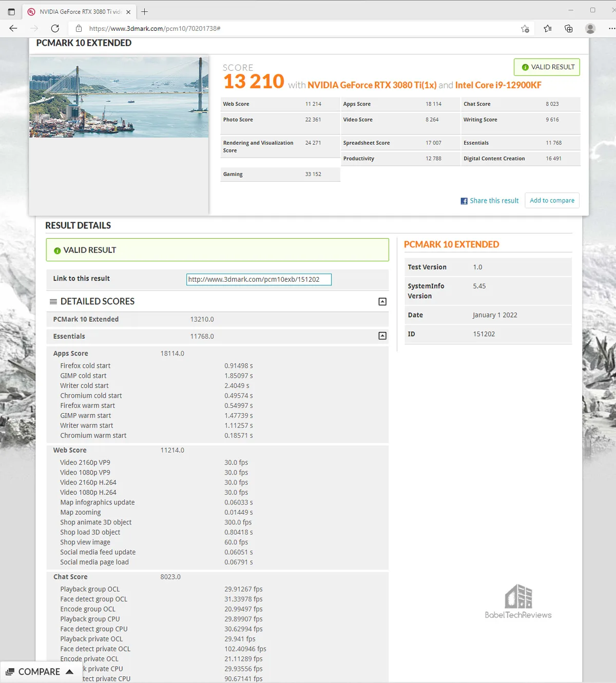
Task: Click the large 13 210 score number
Action: click(254, 81)
